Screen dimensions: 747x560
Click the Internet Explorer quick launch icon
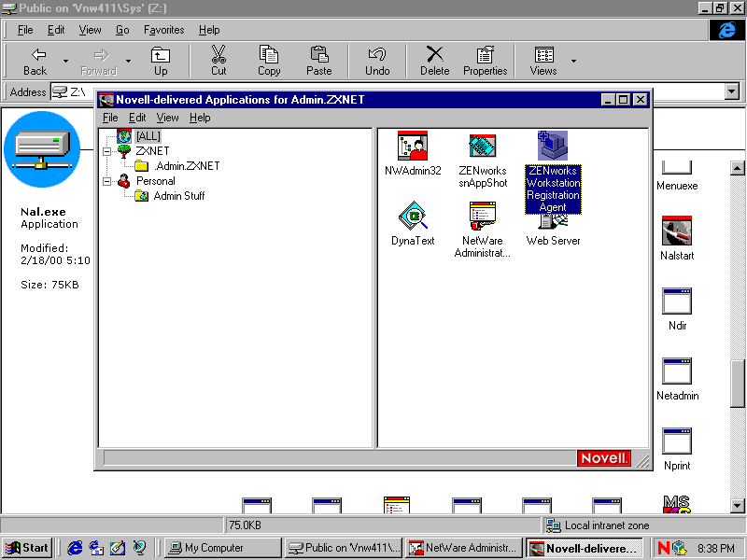[75, 548]
